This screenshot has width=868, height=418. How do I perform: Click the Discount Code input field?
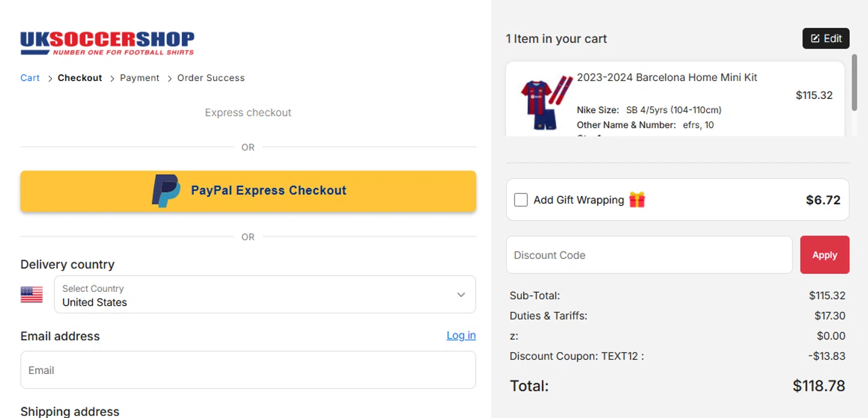pos(649,255)
